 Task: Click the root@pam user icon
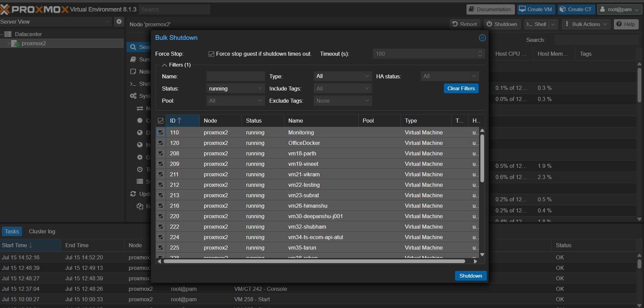pos(602,9)
